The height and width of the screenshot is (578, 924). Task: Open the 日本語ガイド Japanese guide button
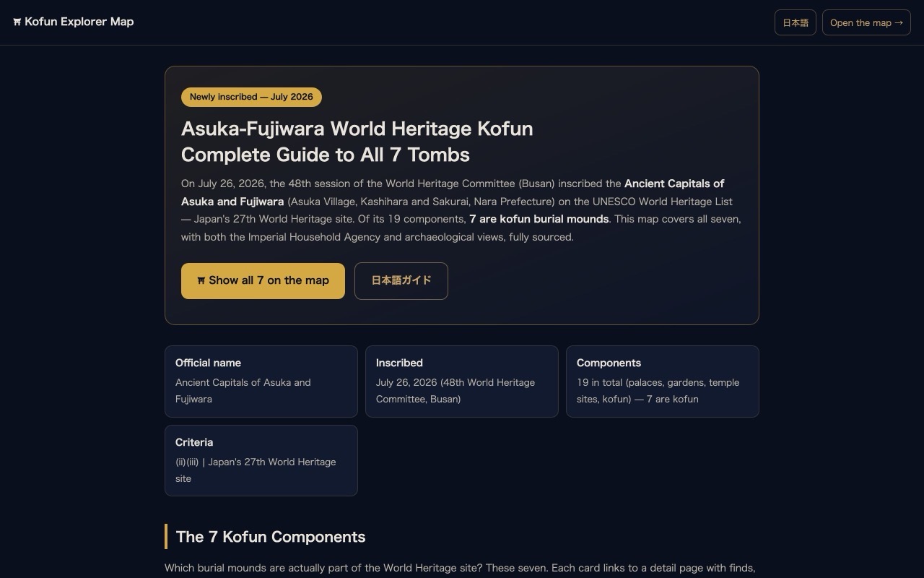[x=401, y=281]
